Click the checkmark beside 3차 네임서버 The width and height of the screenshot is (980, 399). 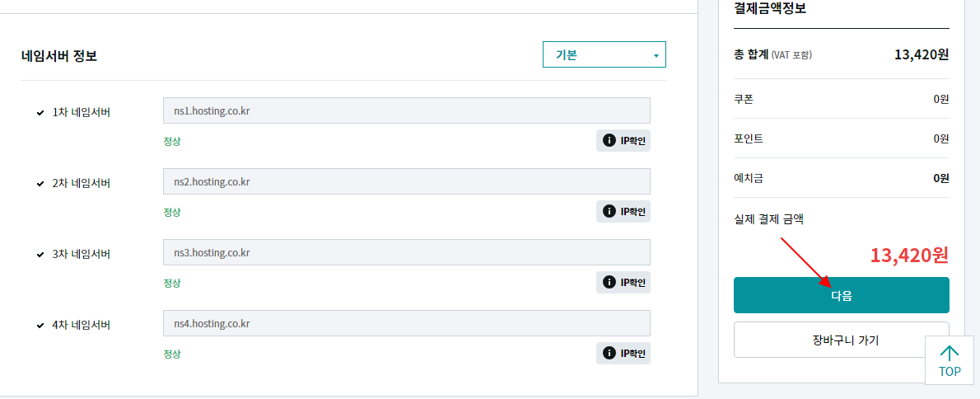tap(40, 255)
